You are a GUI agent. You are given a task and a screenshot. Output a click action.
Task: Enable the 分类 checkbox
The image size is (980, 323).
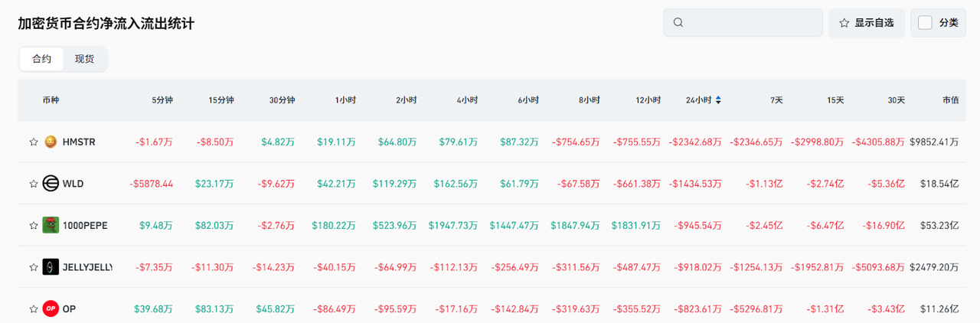click(x=925, y=22)
